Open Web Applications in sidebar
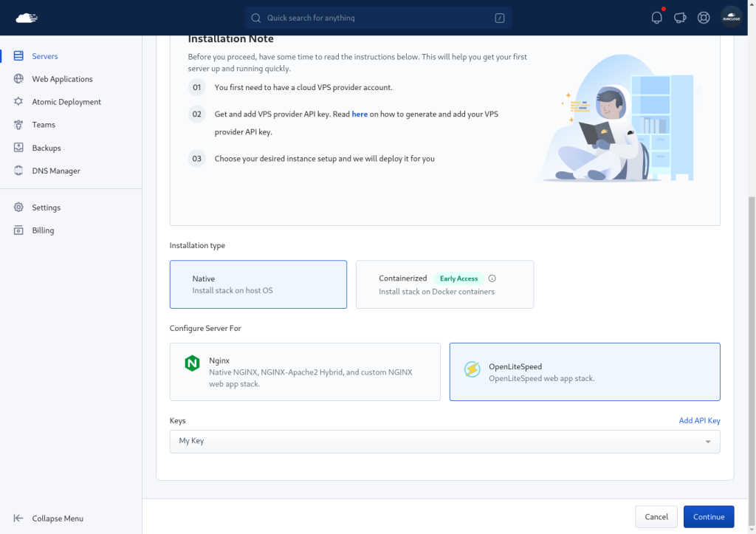This screenshot has height=534, width=756. pyautogui.click(x=62, y=79)
